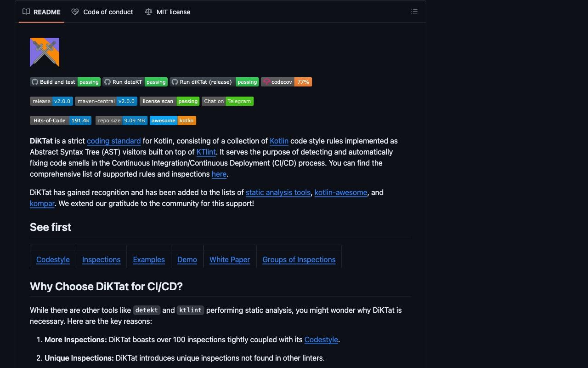This screenshot has height=368, width=588.
Task: Open the Examples table link
Action: coord(149,259)
